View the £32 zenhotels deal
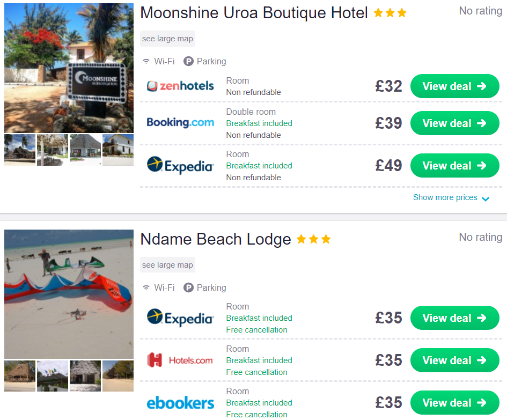Screen dimensions: 507x420 click(x=454, y=86)
